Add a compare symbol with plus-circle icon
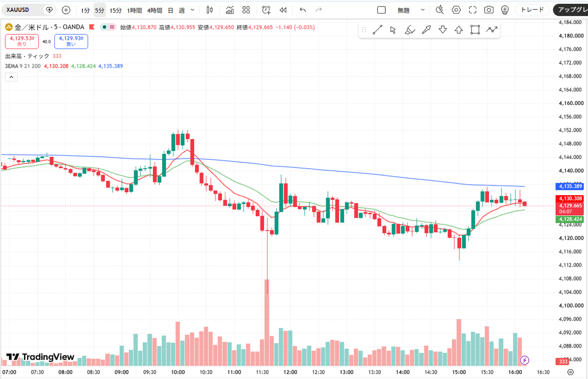Image resolution: width=588 pixels, height=379 pixels. [x=66, y=10]
